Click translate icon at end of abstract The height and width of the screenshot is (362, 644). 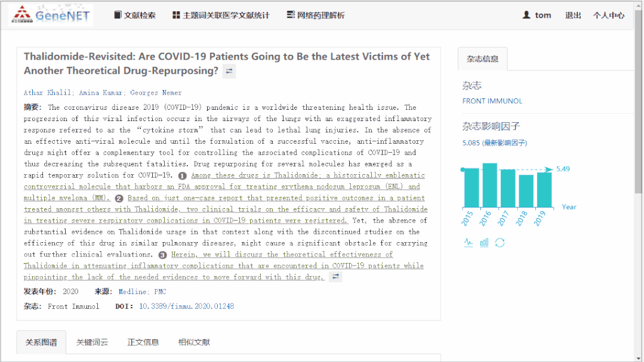click(335, 277)
